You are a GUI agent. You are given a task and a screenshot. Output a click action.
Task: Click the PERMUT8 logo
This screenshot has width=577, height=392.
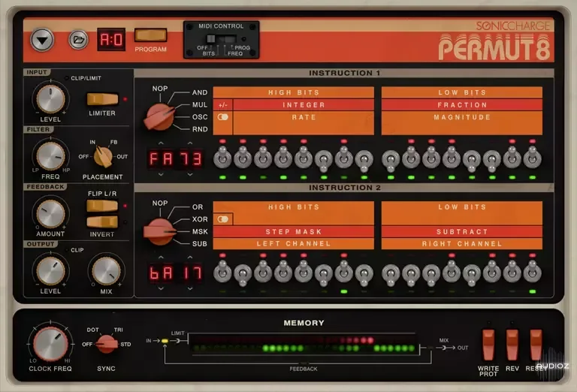click(494, 47)
